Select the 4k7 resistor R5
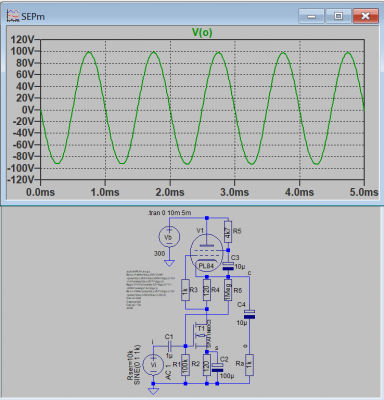Screen dimensions: 384x400 pyautogui.click(x=228, y=231)
